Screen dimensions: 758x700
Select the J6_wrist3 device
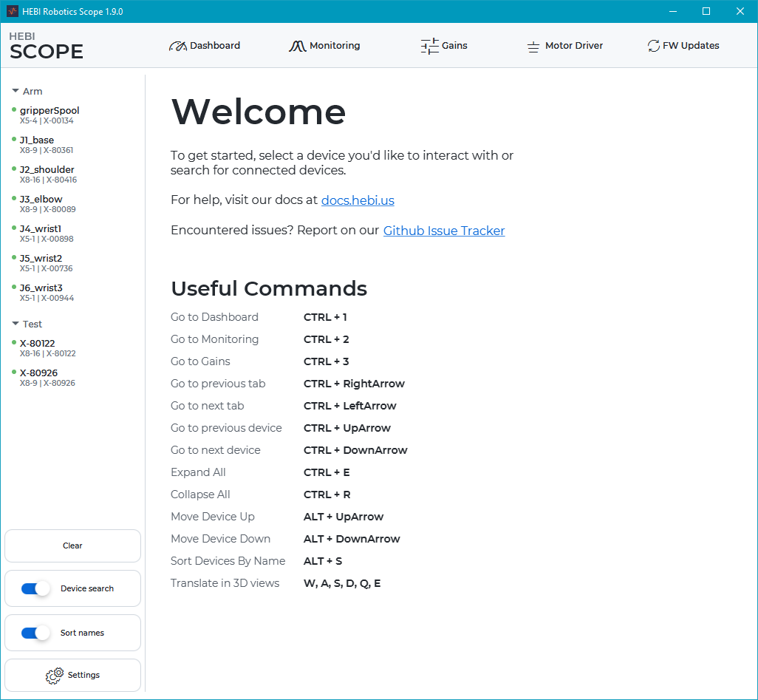[41, 288]
